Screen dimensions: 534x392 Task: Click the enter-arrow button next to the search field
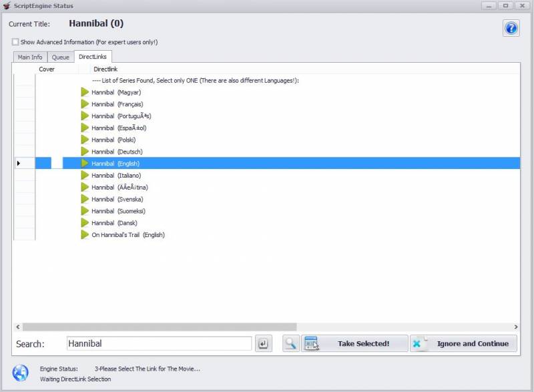point(263,344)
